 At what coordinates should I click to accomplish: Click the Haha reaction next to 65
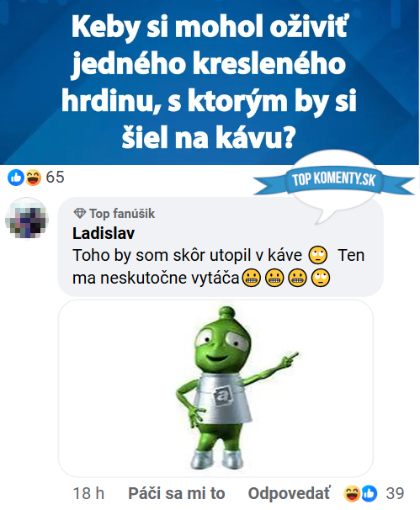(34, 178)
